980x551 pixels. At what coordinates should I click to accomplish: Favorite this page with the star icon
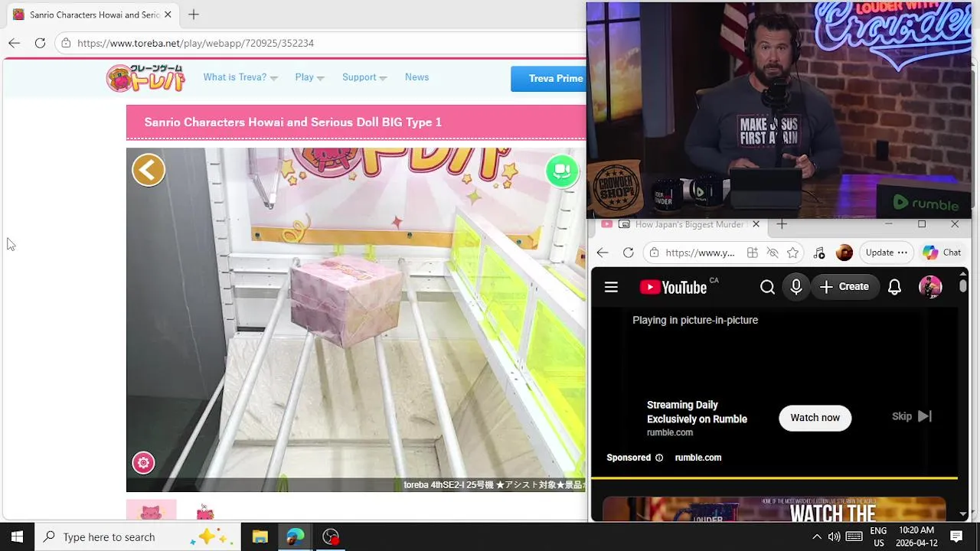click(793, 253)
